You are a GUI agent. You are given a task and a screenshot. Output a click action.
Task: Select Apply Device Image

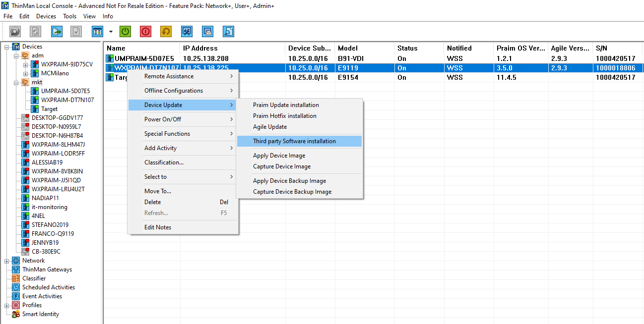tap(300, 156)
